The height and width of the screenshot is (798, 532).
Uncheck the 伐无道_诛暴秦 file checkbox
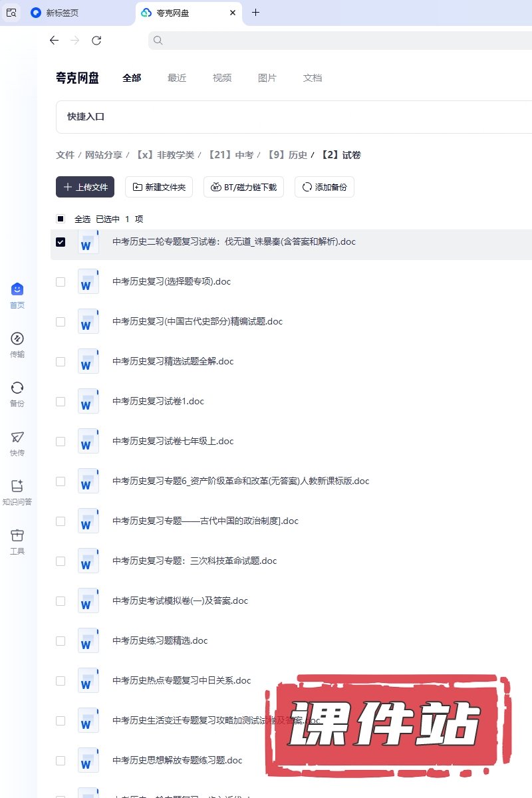tap(61, 242)
